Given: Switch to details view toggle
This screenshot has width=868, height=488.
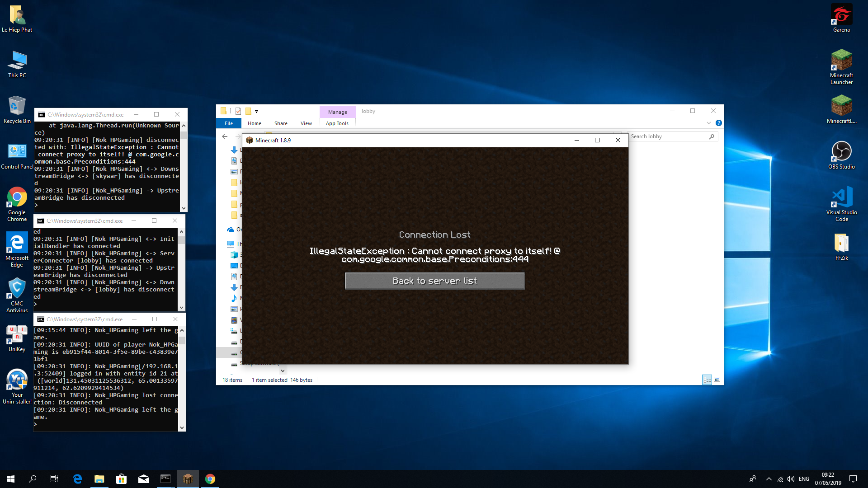Looking at the screenshot, I should coord(707,380).
